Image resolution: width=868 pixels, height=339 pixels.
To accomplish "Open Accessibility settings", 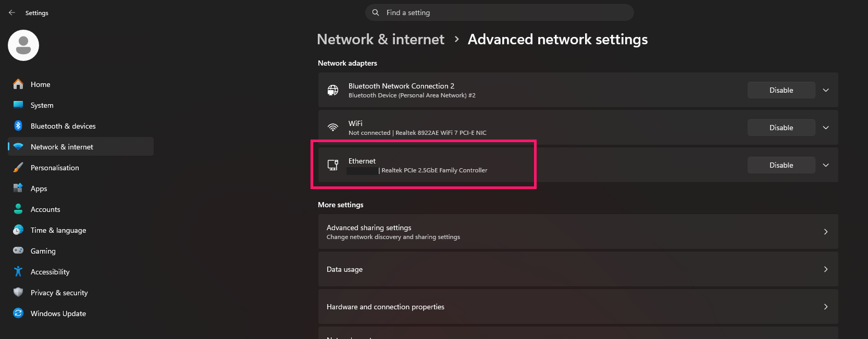I will (x=81, y=271).
